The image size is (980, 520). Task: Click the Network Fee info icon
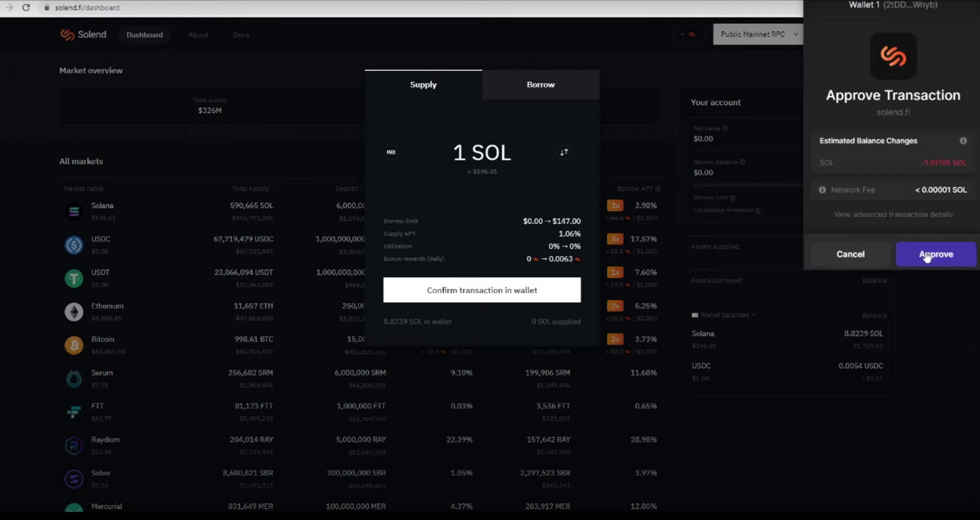pos(822,190)
